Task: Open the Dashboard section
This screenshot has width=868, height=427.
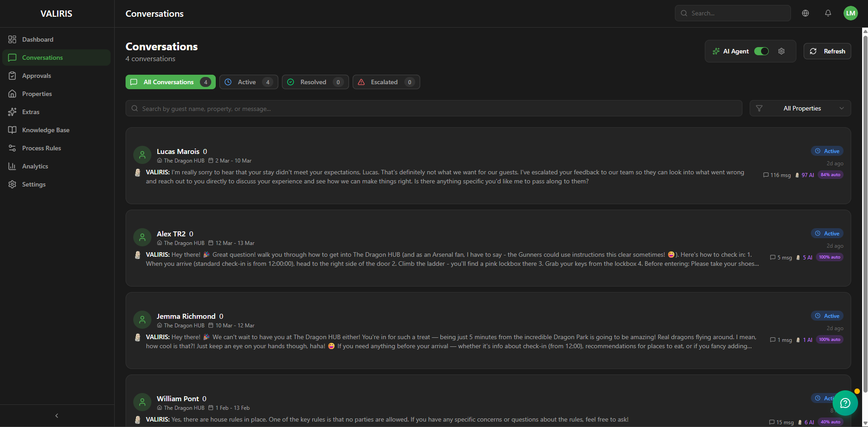Action: (x=37, y=39)
